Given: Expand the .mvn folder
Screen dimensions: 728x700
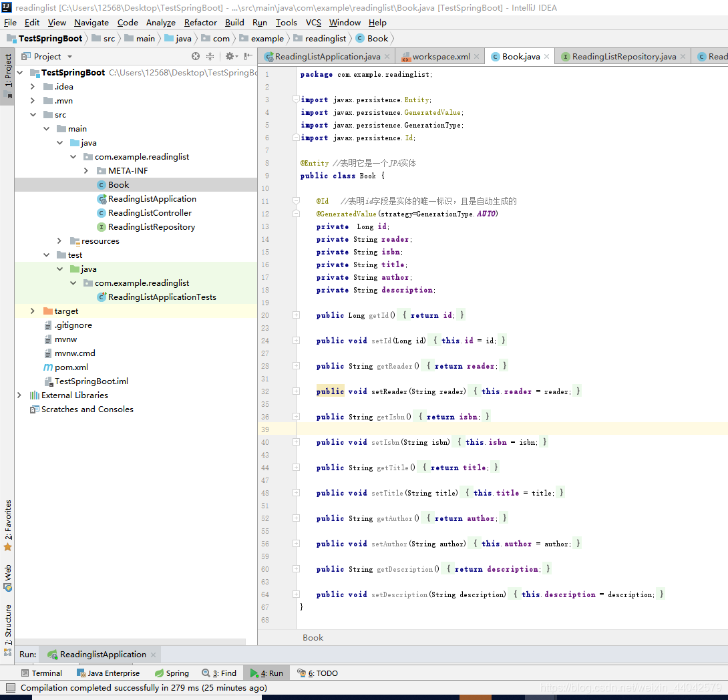Looking at the screenshot, I should 33,100.
